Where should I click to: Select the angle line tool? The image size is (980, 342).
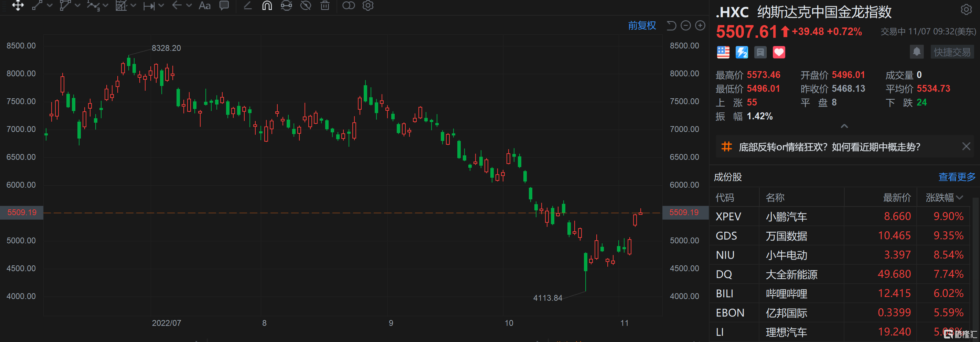[x=248, y=5]
